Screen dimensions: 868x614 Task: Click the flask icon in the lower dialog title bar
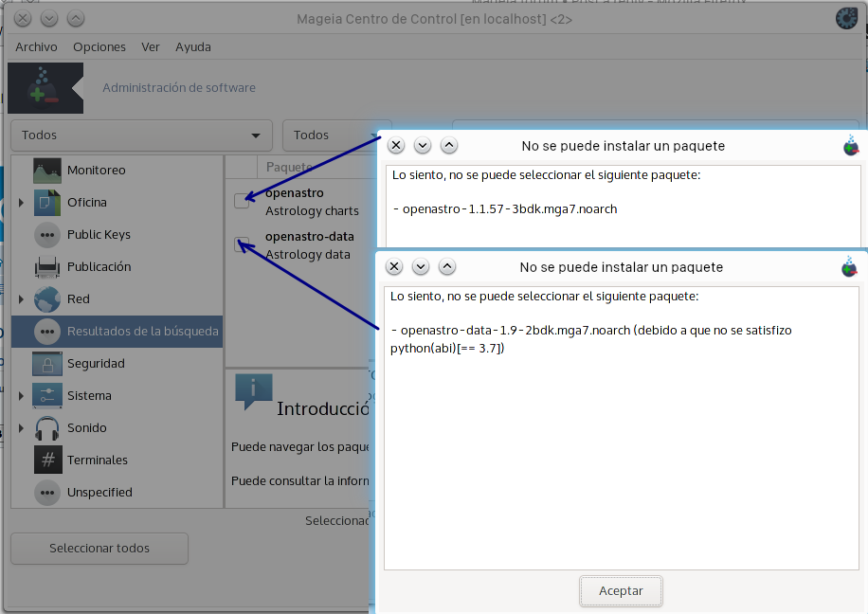849,267
